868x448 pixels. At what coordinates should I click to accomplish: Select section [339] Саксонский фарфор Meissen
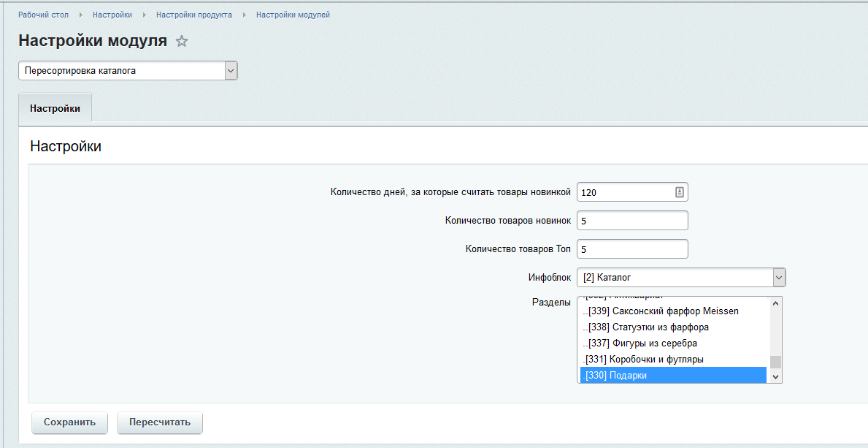pos(664,311)
